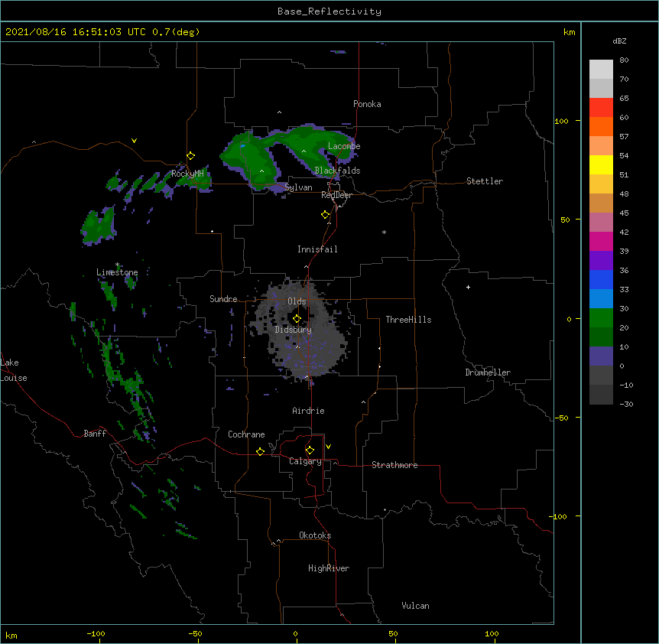Click the Sylvan label
The width and height of the screenshot is (659, 644).
click(298, 187)
